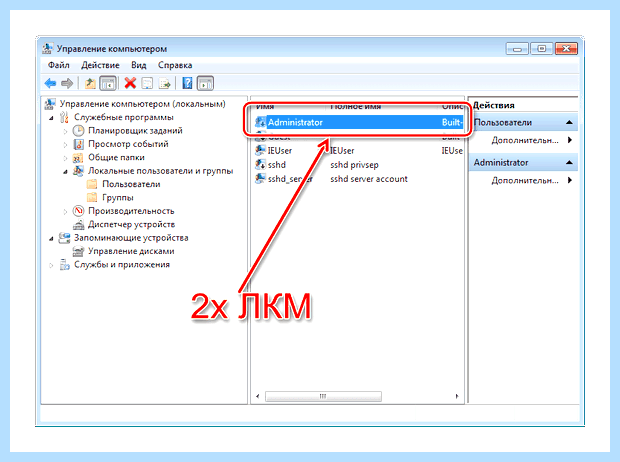
Task: Click the Export list toolbar icon
Action: (164, 83)
